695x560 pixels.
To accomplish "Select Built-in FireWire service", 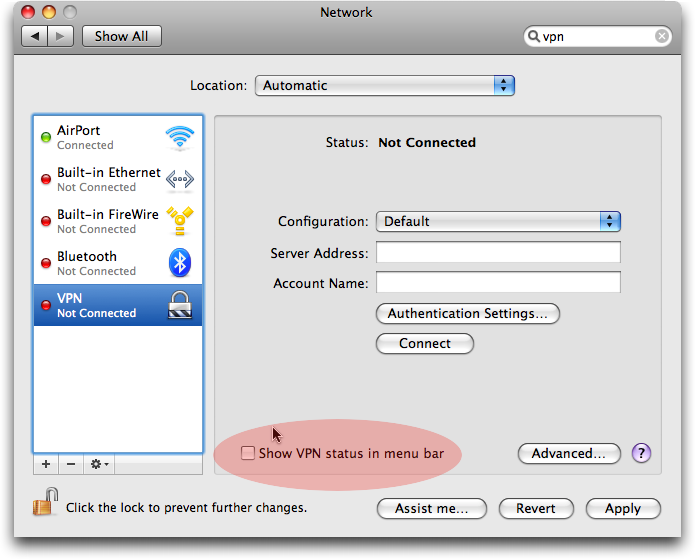I will (x=118, y=221).
